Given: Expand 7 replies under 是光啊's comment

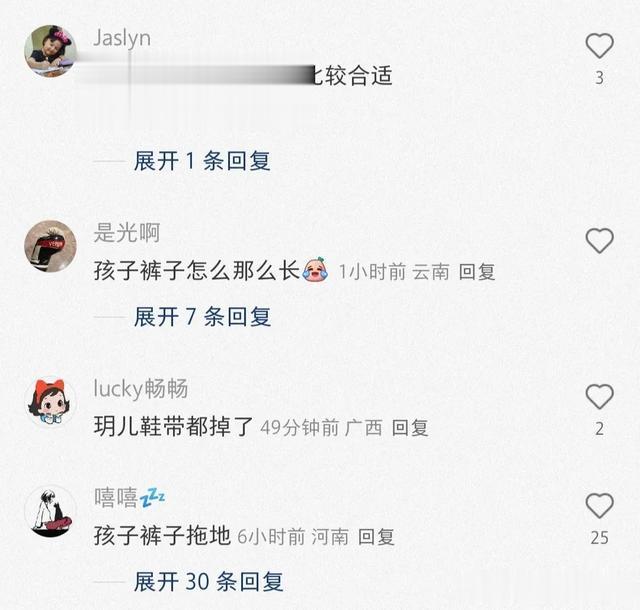Looking at the screenshot, I should click(202, 316).
